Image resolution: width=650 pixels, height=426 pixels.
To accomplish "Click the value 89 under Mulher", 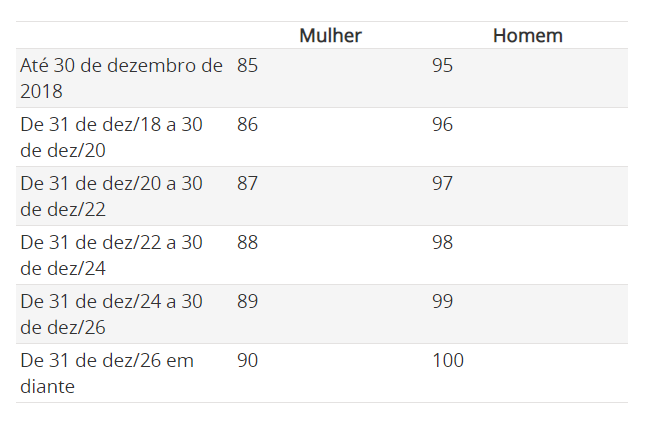I will [x=247, y=301].
